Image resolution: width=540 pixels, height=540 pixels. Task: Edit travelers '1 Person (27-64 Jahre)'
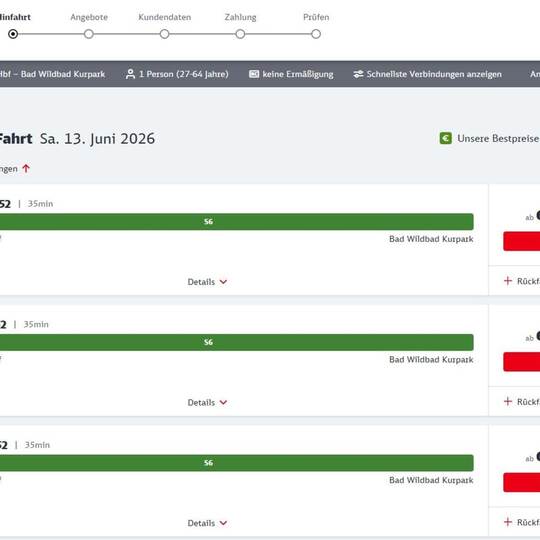coord(184,74)
